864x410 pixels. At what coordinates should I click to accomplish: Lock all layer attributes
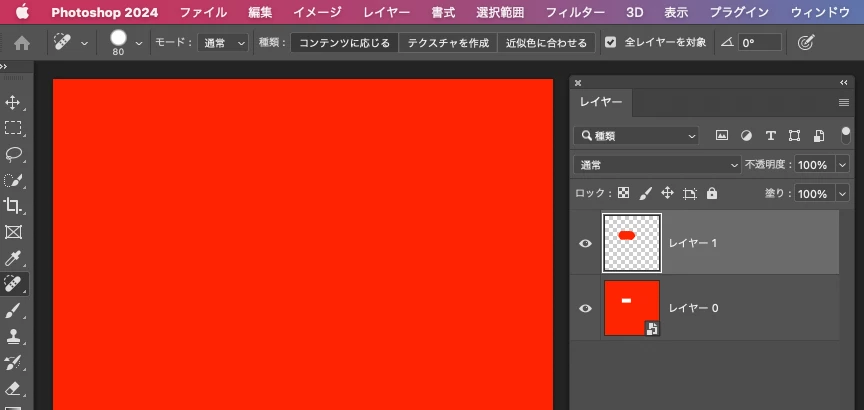point(712,193)
